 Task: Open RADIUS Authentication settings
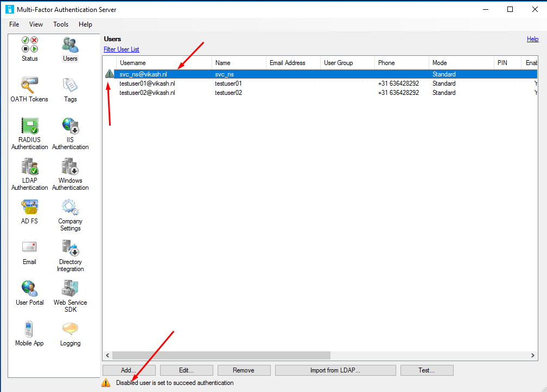30,126
